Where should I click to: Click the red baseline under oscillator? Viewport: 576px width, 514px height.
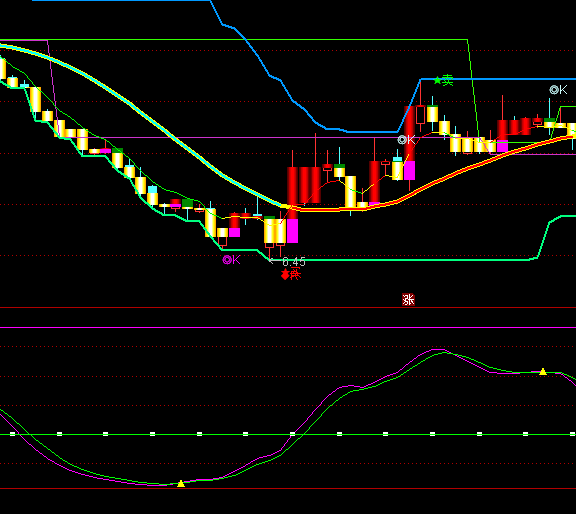288,489
